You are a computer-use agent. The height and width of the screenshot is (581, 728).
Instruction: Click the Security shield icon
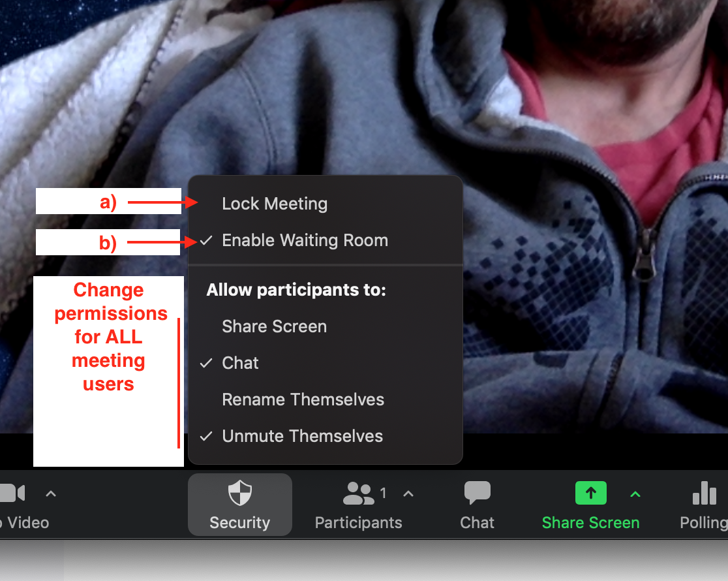[x=240, y=493]
